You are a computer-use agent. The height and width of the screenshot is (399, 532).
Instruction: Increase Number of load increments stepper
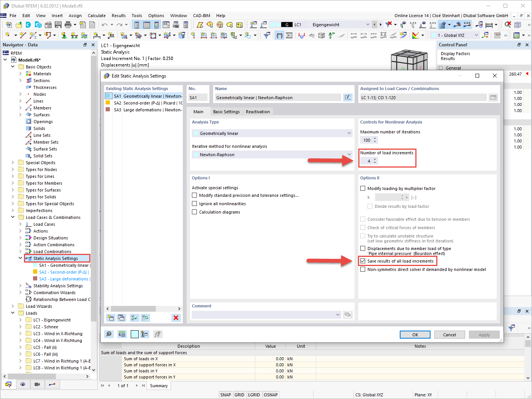pyautogui.click(x=375, y=159)
